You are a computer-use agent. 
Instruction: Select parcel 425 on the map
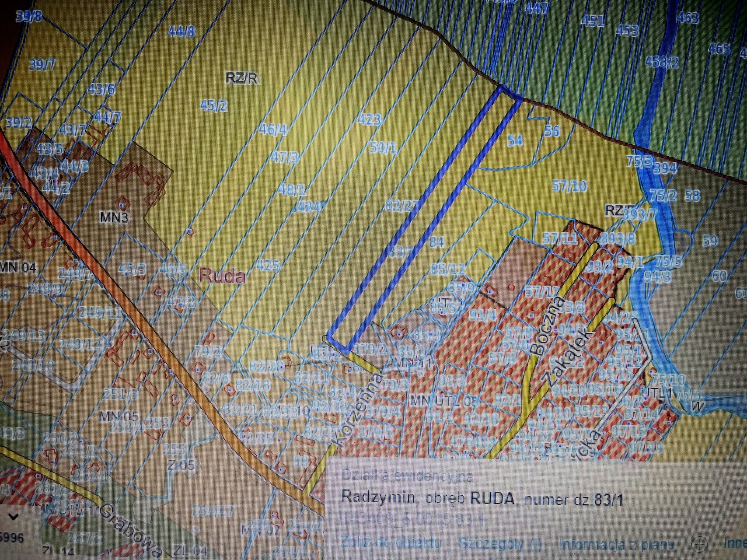click(x=267, y=265)
